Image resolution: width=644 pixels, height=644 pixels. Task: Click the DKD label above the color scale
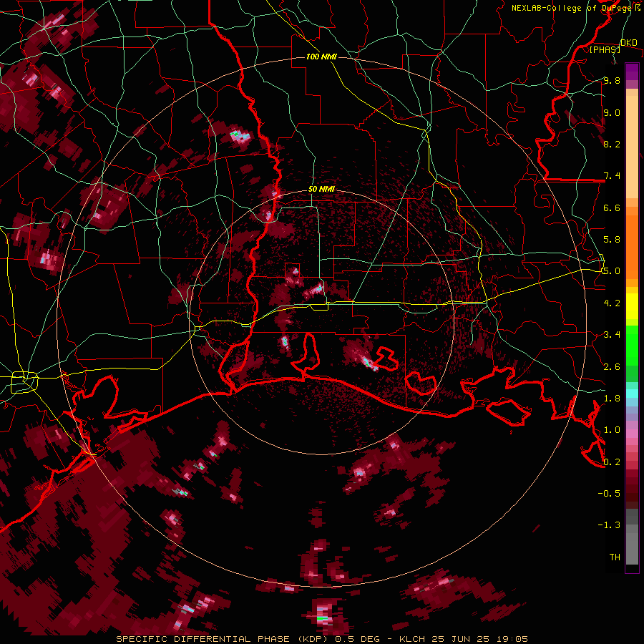coord(629,42)
